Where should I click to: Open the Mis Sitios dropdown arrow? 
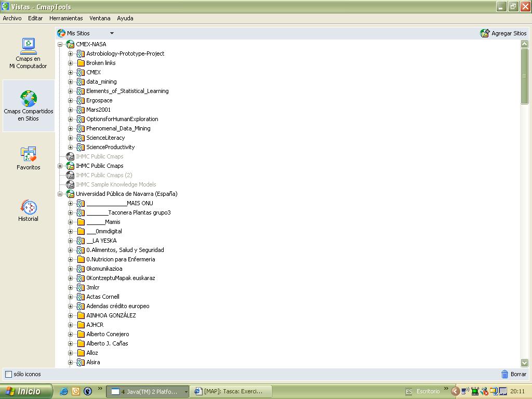tap(112, 33)
